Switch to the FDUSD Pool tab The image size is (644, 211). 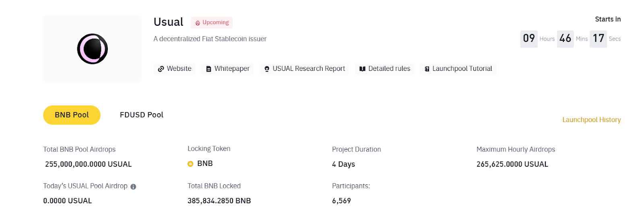(x=142, y=115)
